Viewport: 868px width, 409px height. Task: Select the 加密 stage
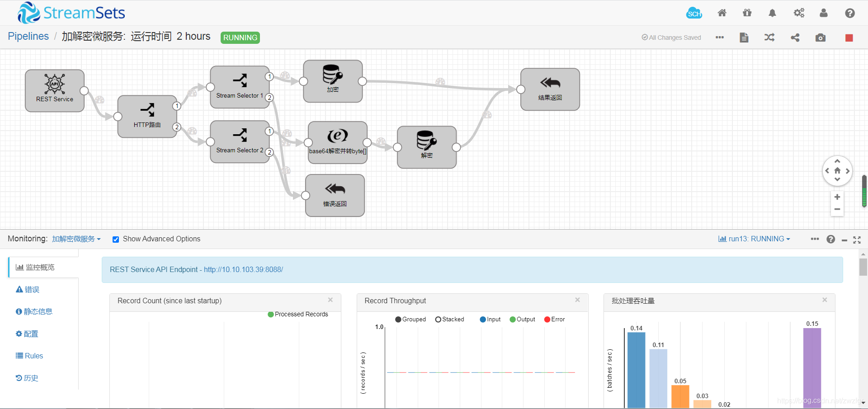pyautogui.click(x=333, y=81)
